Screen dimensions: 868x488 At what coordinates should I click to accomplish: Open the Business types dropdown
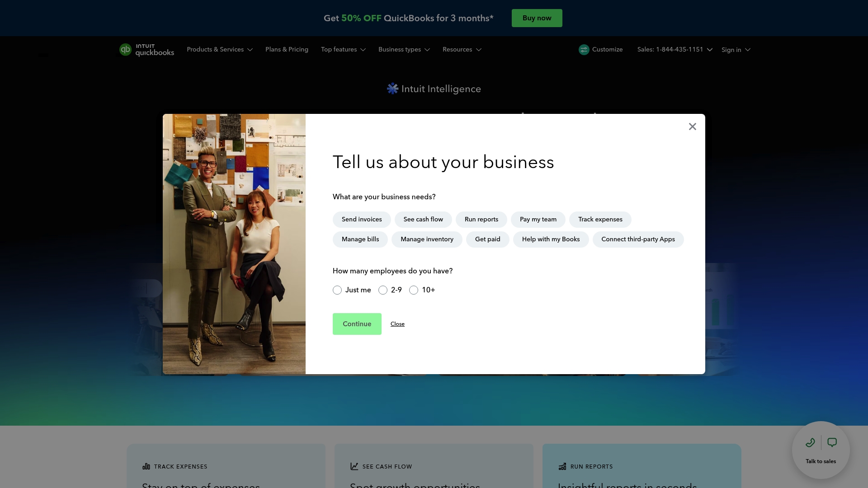404,50
